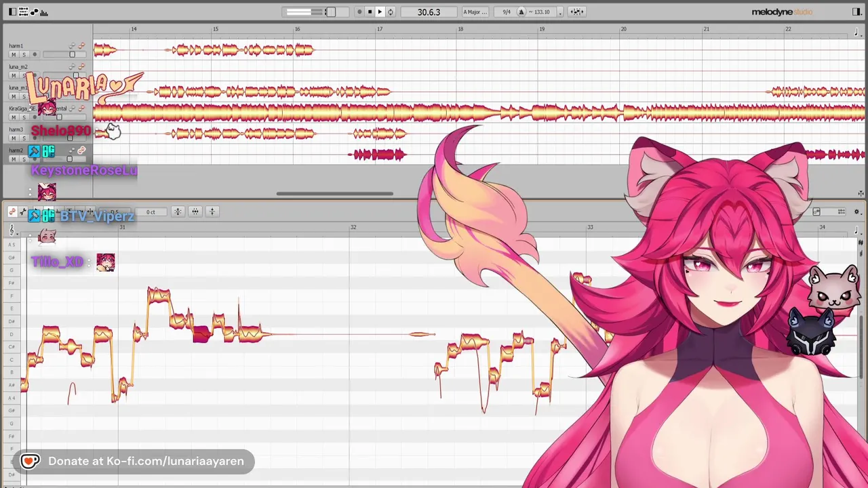The width and height of the screenshot is (868, 488).
Task: Toggle cycle loop playback button
Action: pos(390,12)
